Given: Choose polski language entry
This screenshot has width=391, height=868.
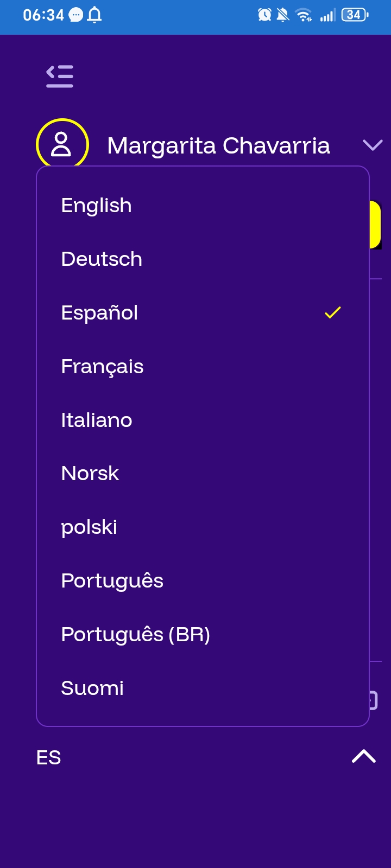Looking at the screenshot, I should 89,527.
